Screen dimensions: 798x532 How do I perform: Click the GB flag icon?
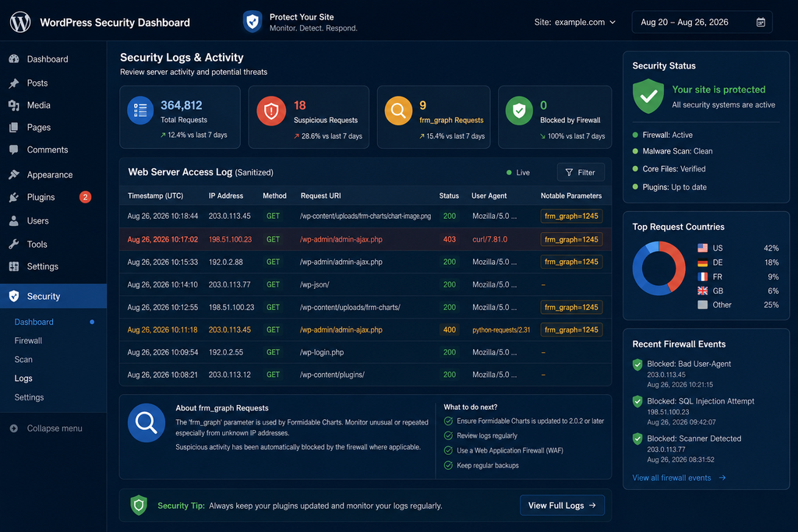point(702,291)
